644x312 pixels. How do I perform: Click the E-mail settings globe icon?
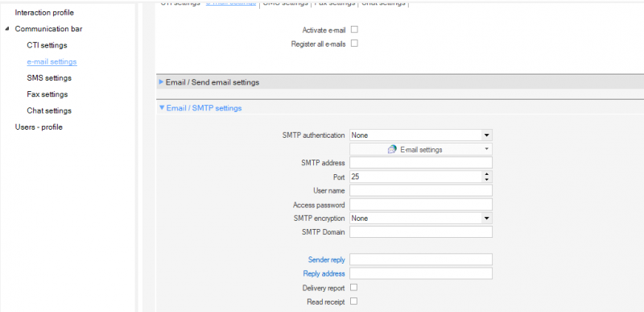click(393, 150)
